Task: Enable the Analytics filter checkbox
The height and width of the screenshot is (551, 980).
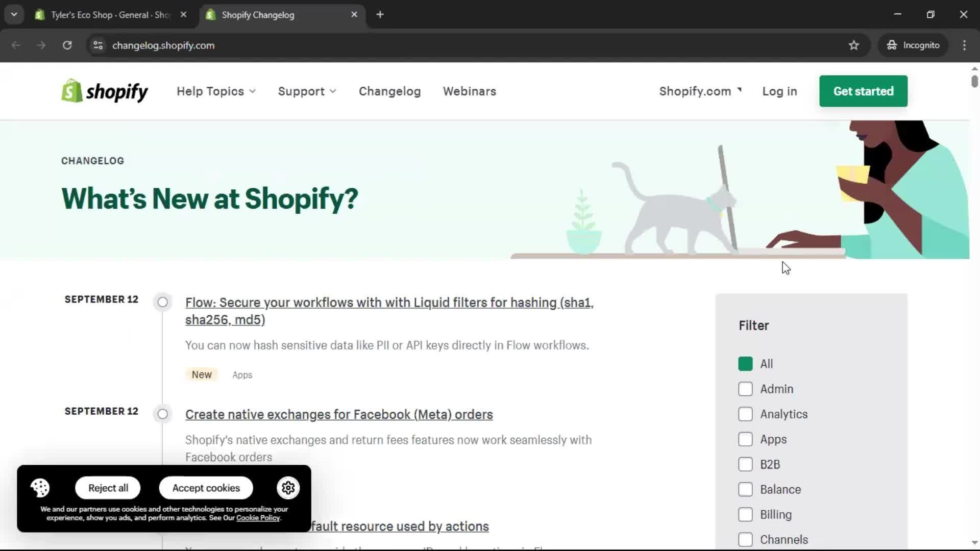Action: [745, 414]
